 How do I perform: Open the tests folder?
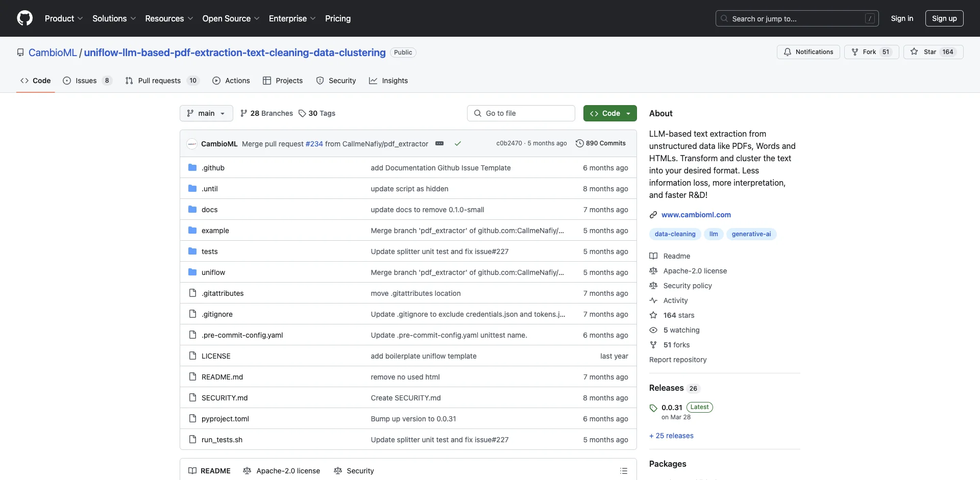coord(209,251)
